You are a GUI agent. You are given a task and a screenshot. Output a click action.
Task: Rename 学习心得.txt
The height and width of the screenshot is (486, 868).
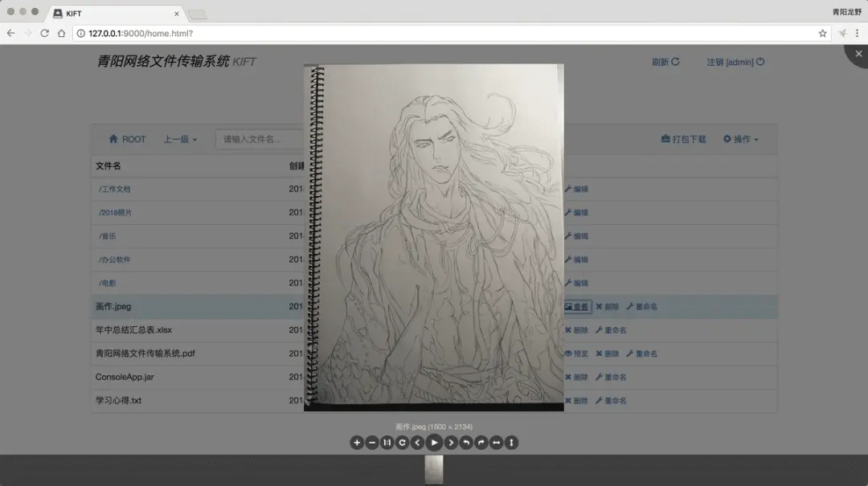(611, 401)
